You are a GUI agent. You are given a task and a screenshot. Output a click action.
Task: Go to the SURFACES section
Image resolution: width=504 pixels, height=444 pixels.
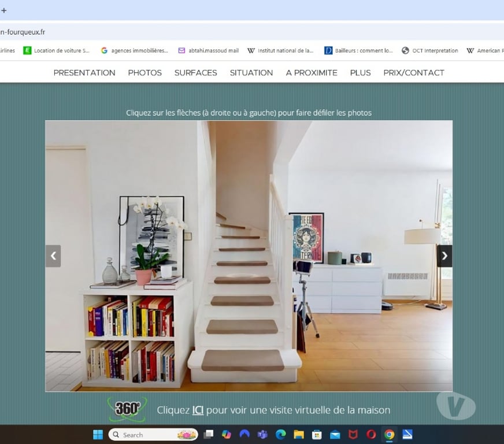point(195,73)
